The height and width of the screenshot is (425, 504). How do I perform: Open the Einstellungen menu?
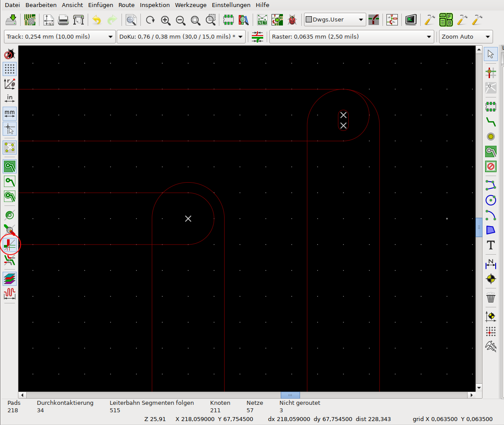pos(231,5)
